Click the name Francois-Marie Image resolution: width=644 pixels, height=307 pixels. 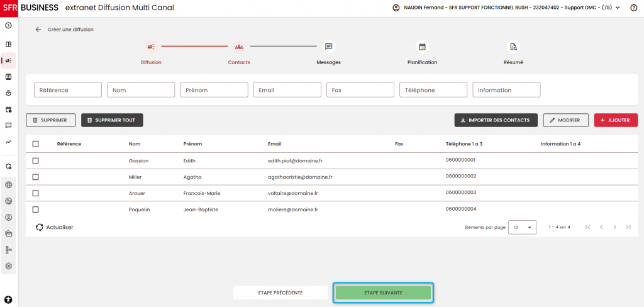(202, 193)
